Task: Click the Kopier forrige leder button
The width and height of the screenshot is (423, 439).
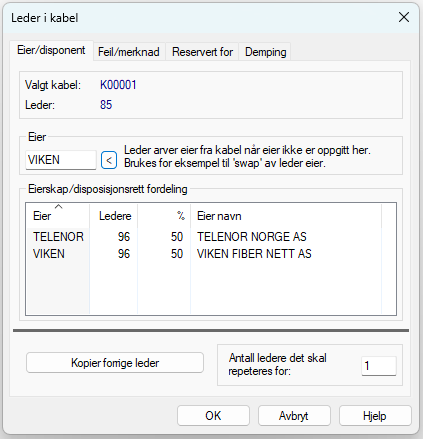Action: (115, 363)
